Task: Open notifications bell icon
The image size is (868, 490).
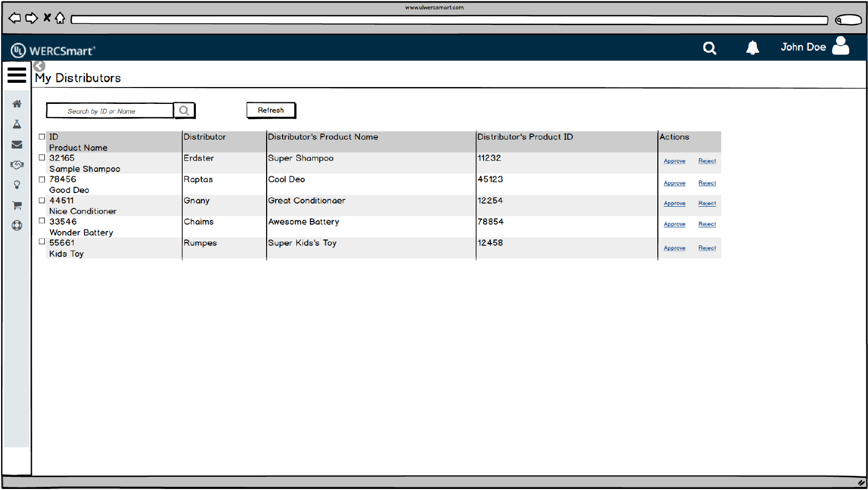Action: click(x=752, y=48)
